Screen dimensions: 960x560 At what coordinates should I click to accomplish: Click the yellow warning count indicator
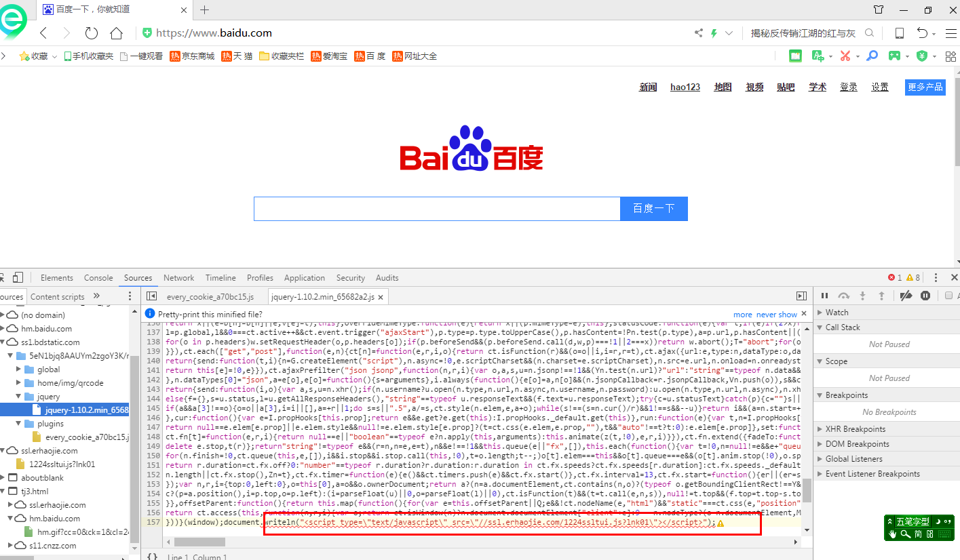(x=913, y=277)
